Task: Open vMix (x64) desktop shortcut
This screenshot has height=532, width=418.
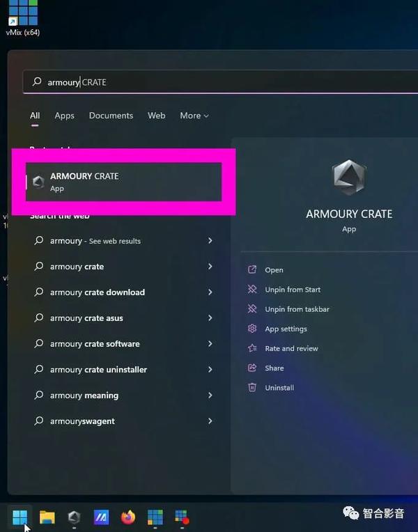Action: click(x=23, y=17)
